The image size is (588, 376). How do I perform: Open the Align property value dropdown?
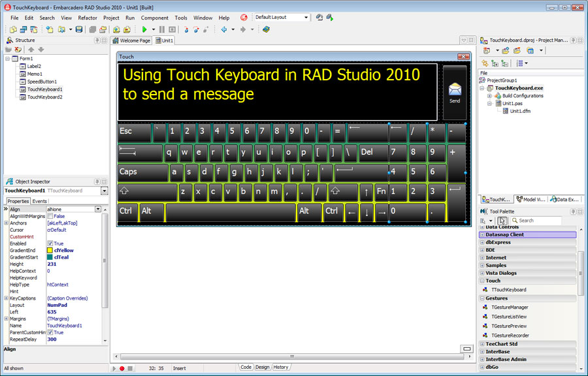[x=98, y=209]
